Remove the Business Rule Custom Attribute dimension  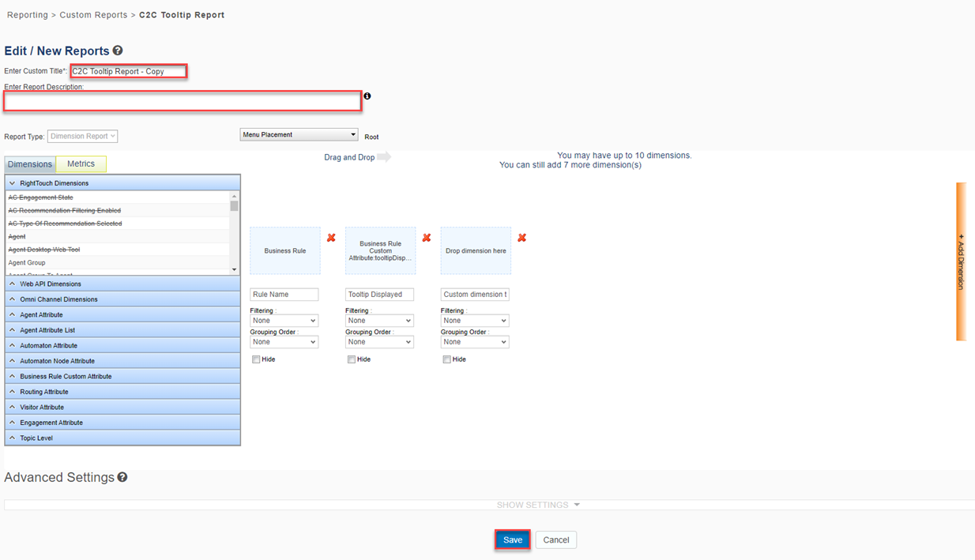pos(427,238)
